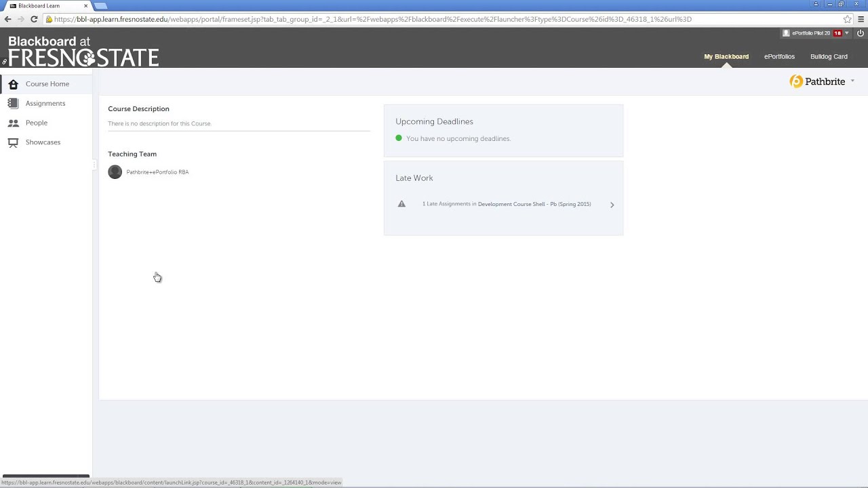
Task: Click the teaching team member avatar
Action: pyautogui.click(x=115, y=172)
